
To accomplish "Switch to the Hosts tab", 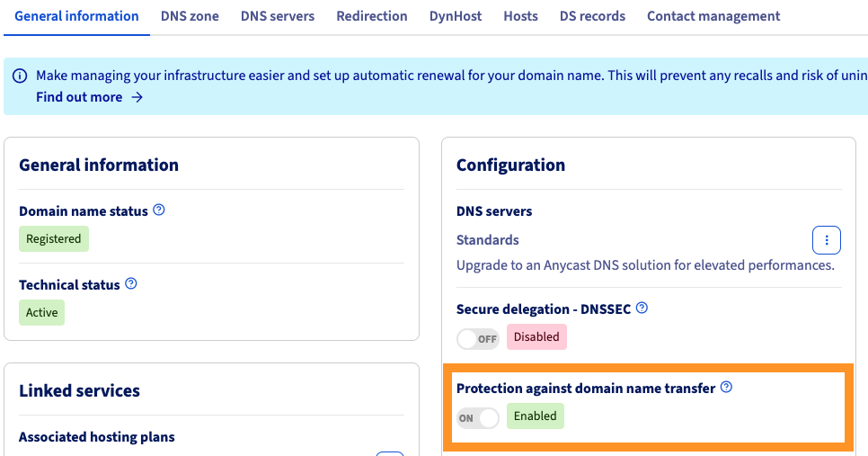I will click(520, 16).
